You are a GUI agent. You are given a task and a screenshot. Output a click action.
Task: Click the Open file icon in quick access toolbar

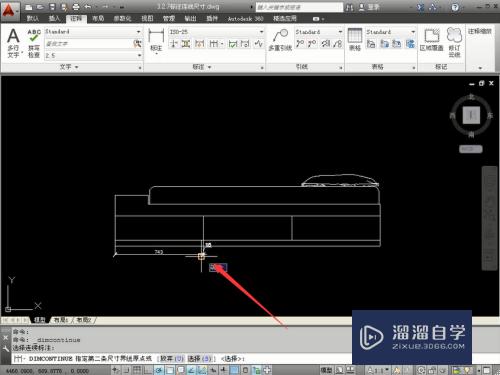pos(41,7)
